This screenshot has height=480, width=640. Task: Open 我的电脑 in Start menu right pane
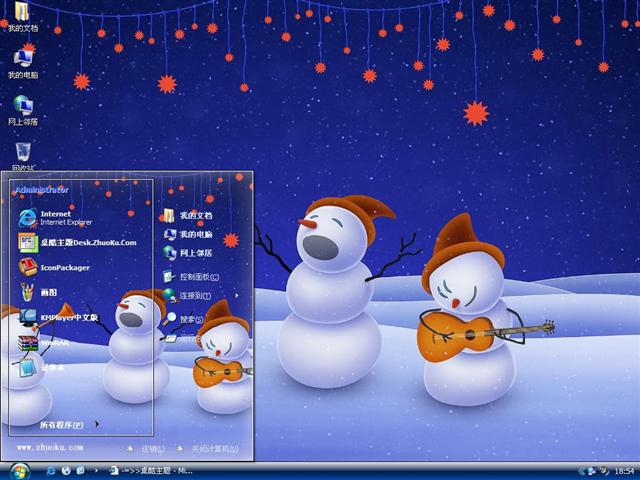[x=188, y=234]
